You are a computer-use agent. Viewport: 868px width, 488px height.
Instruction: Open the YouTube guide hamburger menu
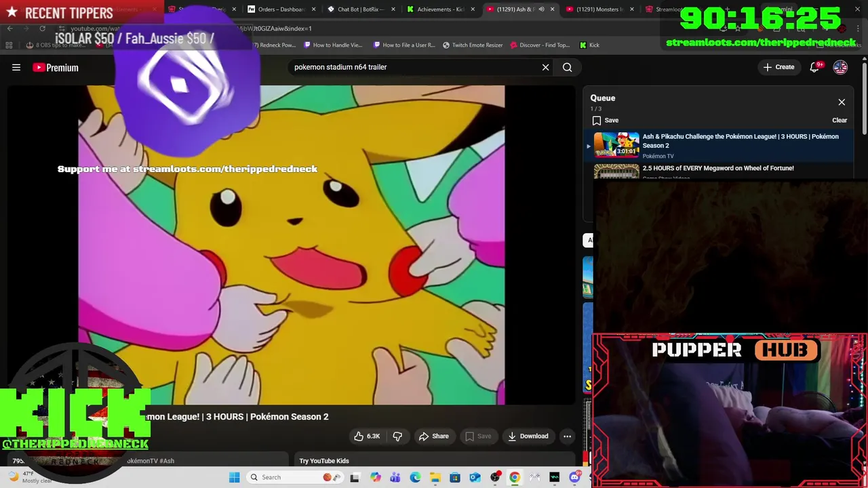pyautogui.click(x=16, y=67)
